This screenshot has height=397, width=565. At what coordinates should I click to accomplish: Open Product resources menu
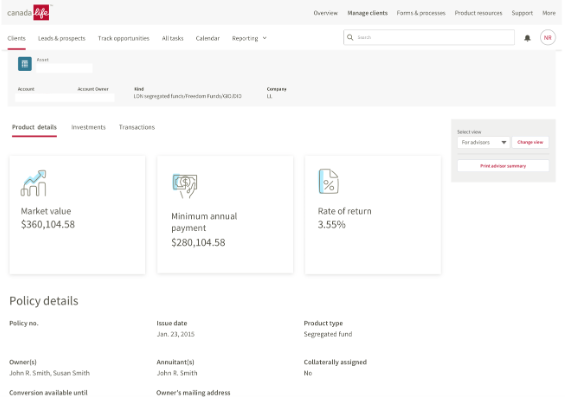(x=478, y=13)
